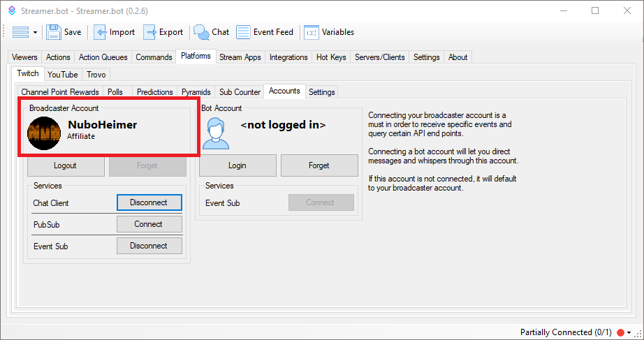Click the window resize grip in status bar
The height and width of the screenshot is (340, 644).
(x=638, y=334)
